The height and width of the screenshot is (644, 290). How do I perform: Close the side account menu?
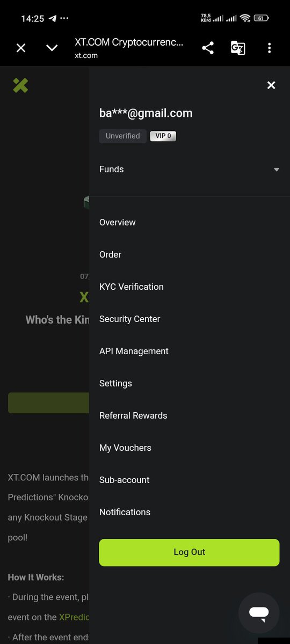[x=271, y=85]
